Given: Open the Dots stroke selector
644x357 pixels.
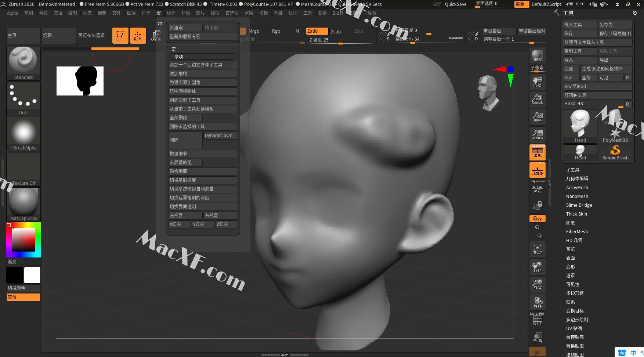Looking at the screenshot, I should [x=23, y=98].
